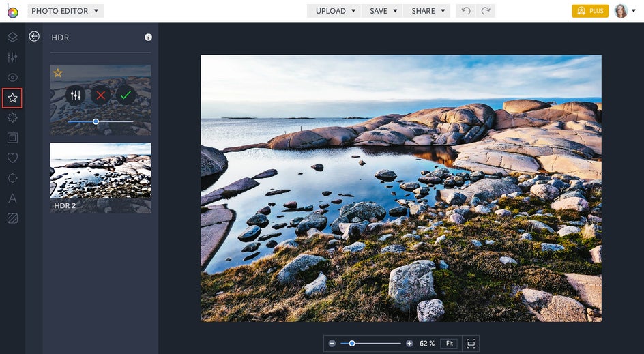Open the Layers manager in the sidebar
644x354 pixels.
12,37
